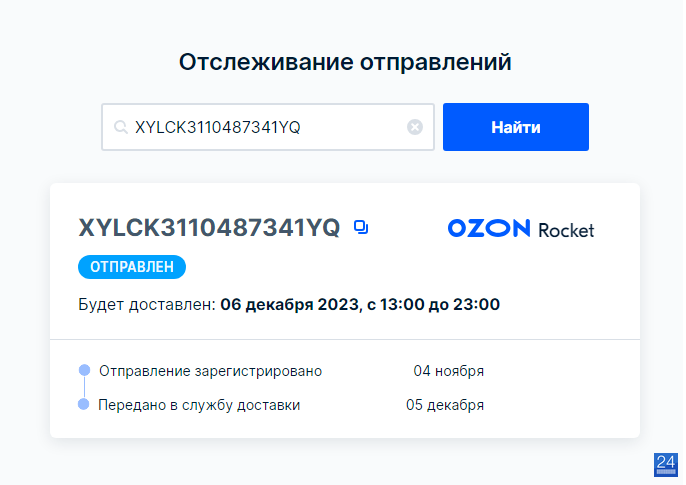Click the magnifier icon in the search field
686x485 pixels.
(120, 127)
